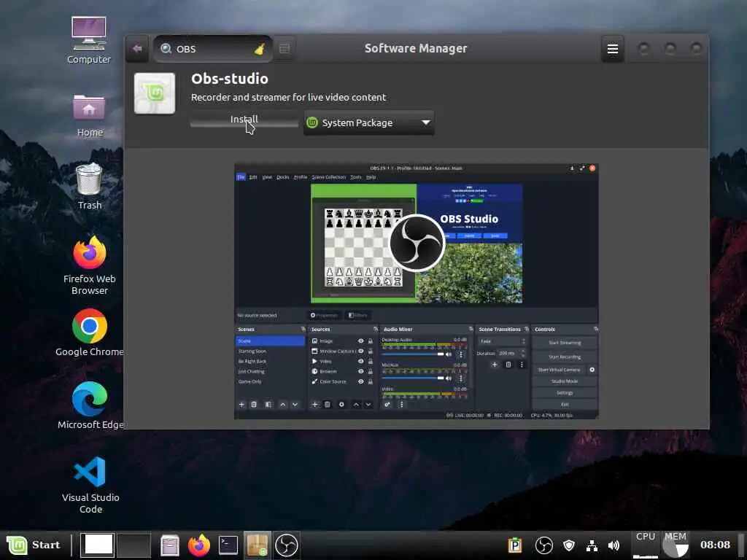Click the OBS search field
This screenshot has height=560, width=747.
(x=212, y=49)
